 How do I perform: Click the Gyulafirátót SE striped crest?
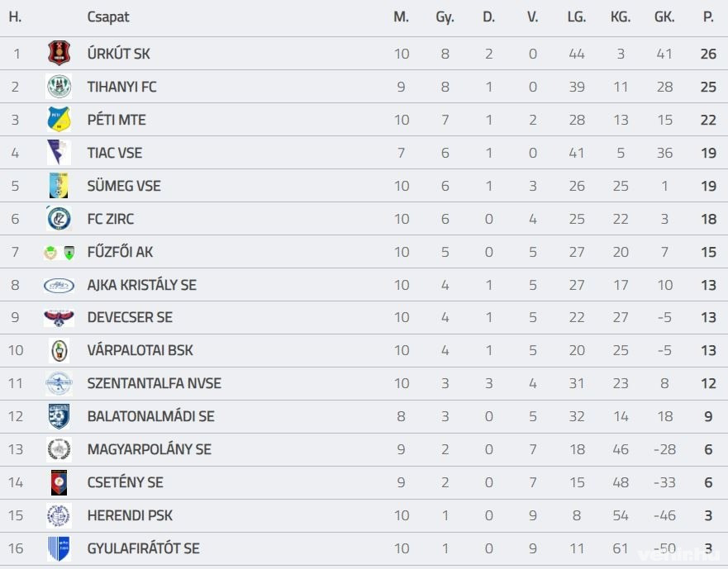click(x=59, y=548)
